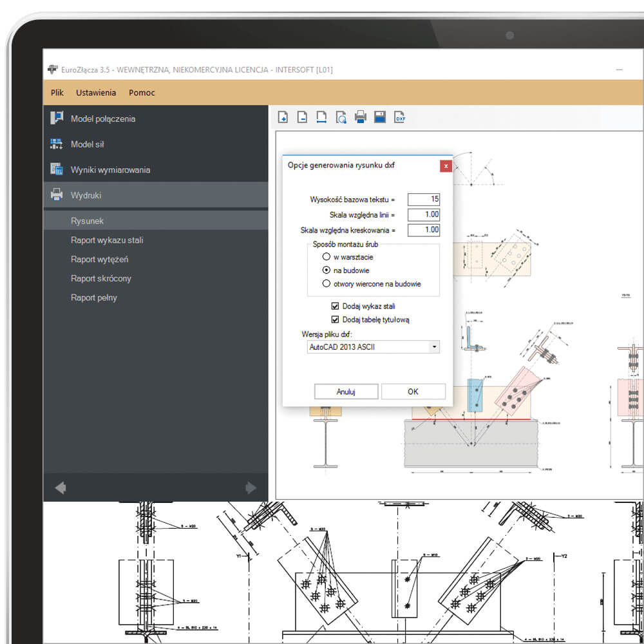This screenshot has height=644, width=644.
Task: Click the EuroZłącza app icon in title bar
Action: pos(53,70)
